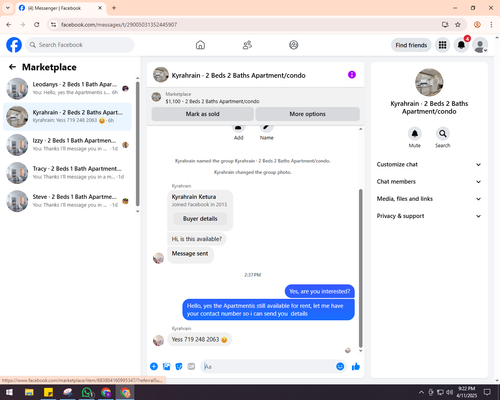Show hidden system tray icons chevron
Image resolution: width=500 pixels, height=400 pixels.
click(x=422, y=392)
